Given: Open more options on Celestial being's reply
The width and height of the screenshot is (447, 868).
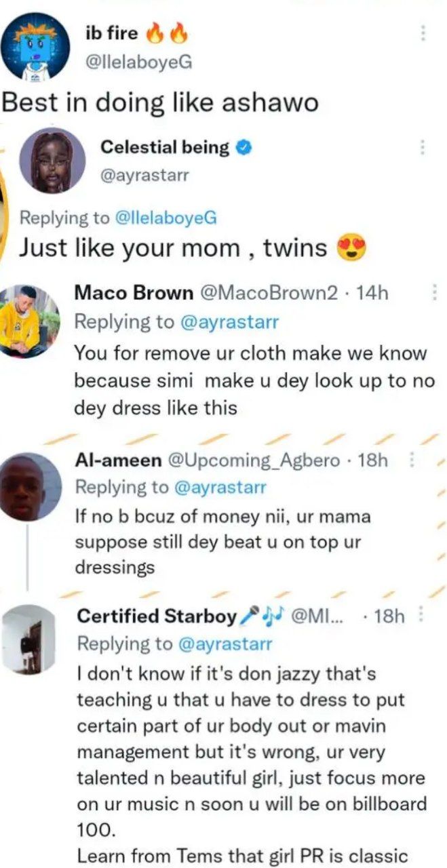Looking at the screenshot, I should 423,147.
